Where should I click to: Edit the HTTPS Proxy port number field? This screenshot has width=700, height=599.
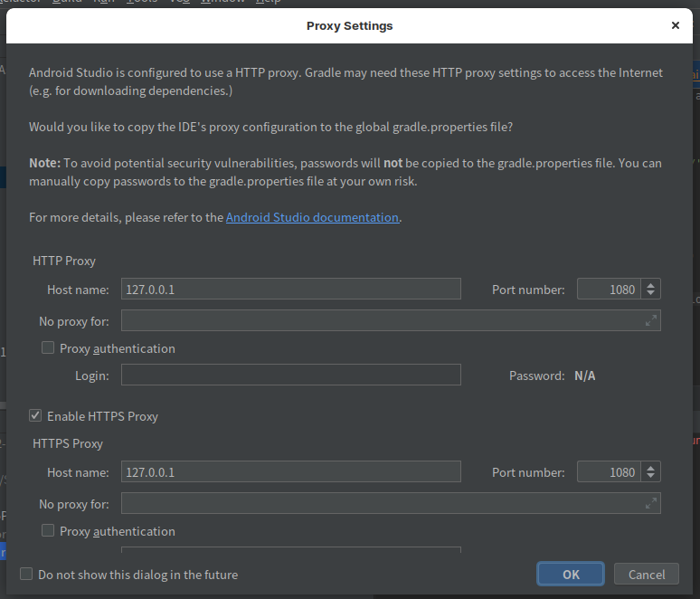tap(609, 471)
